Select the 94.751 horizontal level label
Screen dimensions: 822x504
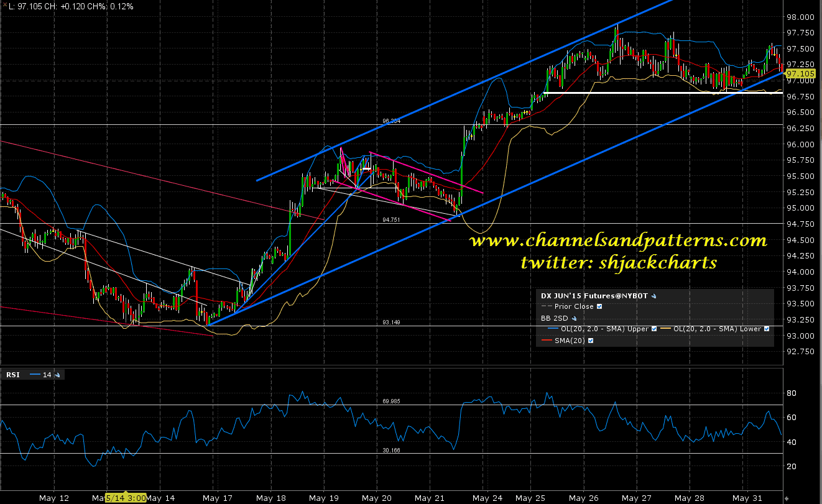pos(391,220)
